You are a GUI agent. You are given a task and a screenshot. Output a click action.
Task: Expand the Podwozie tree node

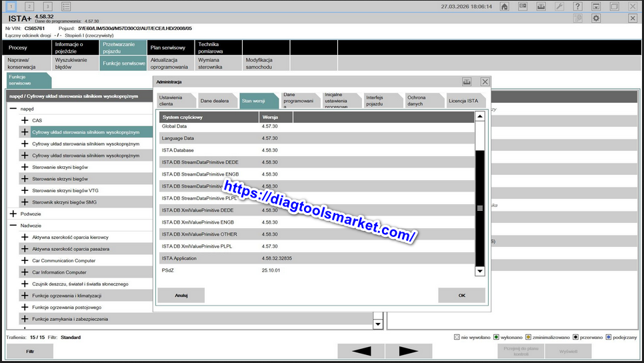tap(13, 214)
